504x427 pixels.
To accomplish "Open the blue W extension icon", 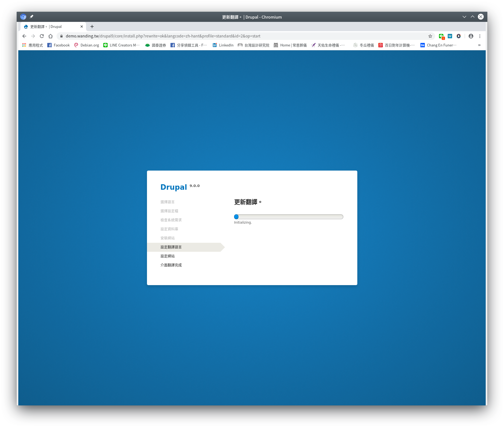I will [450, 36].
